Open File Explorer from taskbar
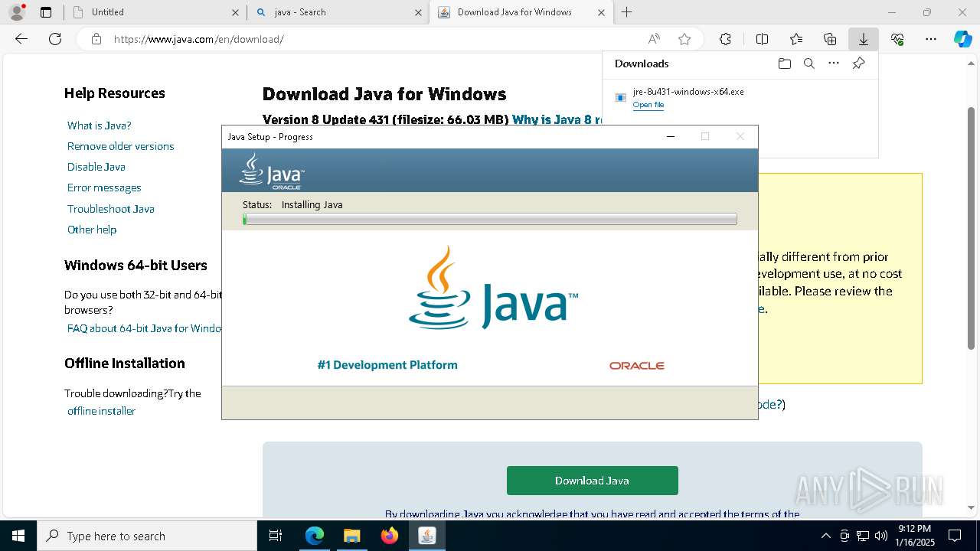Image resolution: width=980 pixels, height=551 pixels. coord(351,536)
